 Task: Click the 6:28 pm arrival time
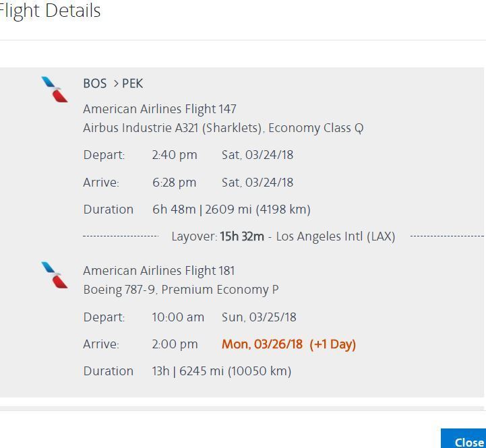click(174, 183)
